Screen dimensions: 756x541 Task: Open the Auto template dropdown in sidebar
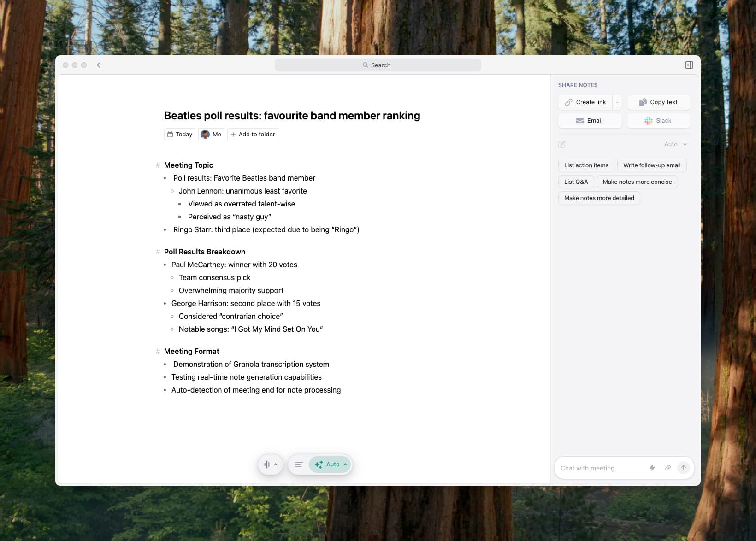pos(675,144)
